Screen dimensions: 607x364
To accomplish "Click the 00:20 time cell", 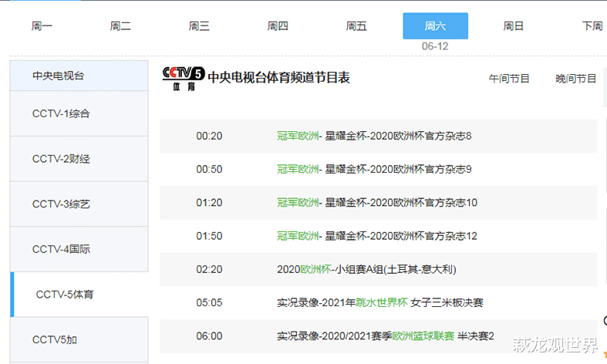I will tap(209, 136).
